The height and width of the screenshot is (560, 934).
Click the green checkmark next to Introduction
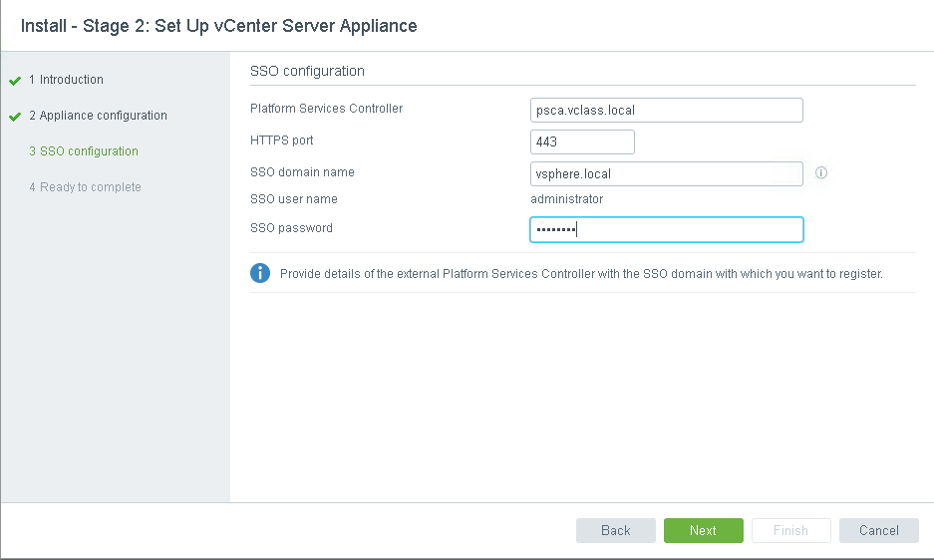pos(15,81)
